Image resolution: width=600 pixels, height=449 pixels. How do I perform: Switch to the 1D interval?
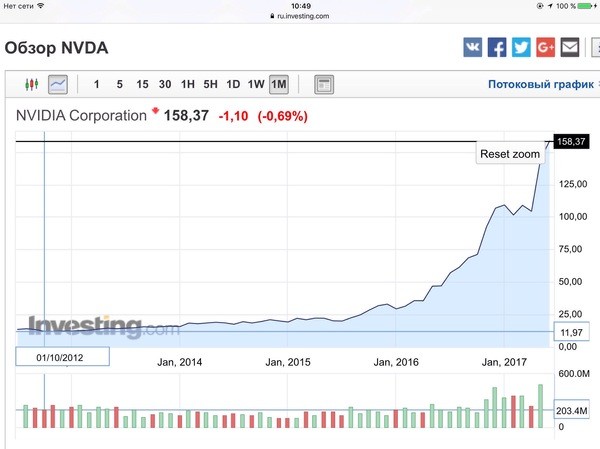tap(233, 84)
